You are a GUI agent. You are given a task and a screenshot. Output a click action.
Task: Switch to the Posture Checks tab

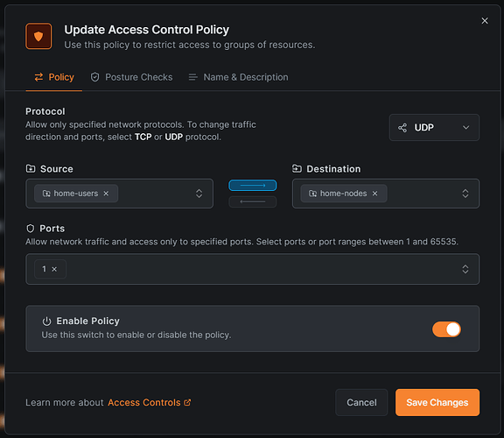coord(131,77)
